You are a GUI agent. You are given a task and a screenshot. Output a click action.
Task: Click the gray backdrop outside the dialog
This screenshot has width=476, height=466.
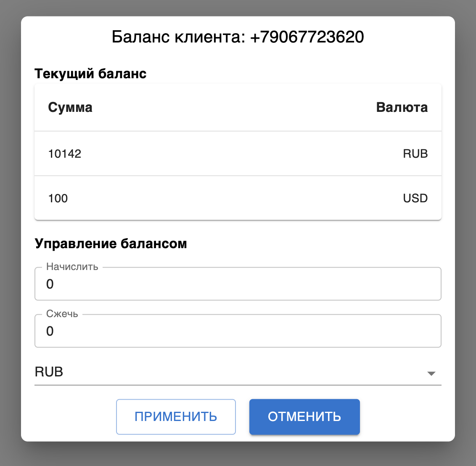click(x=9, y=231)
